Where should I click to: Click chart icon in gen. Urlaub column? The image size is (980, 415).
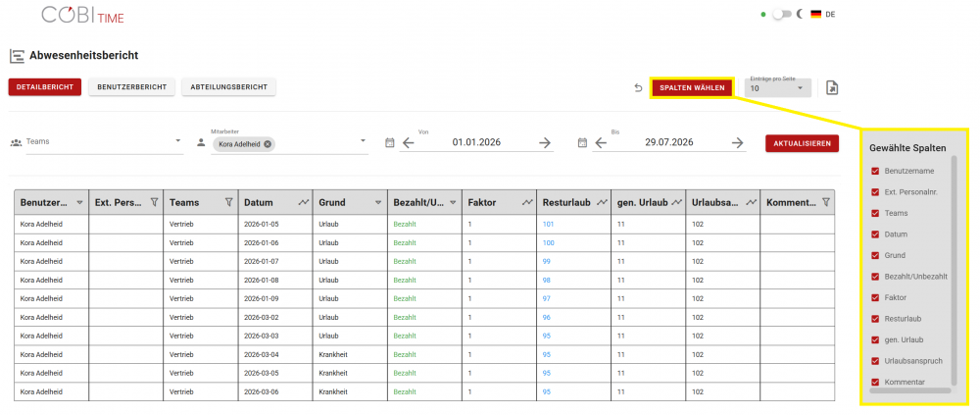676,202
